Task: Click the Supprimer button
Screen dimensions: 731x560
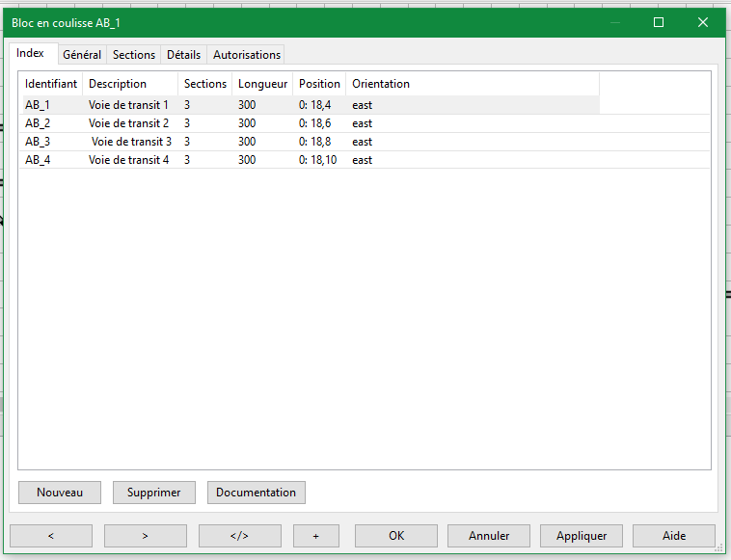Action: 153,493
